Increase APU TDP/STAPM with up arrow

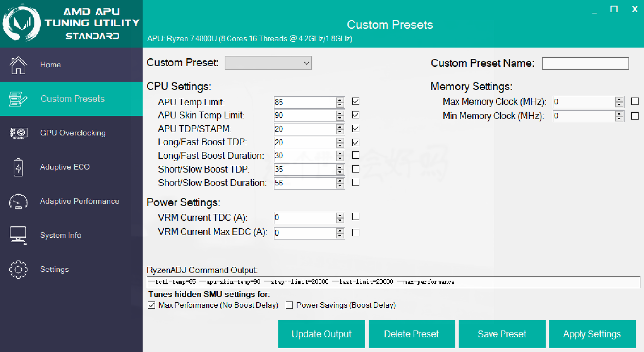click(x=340, y=126)
